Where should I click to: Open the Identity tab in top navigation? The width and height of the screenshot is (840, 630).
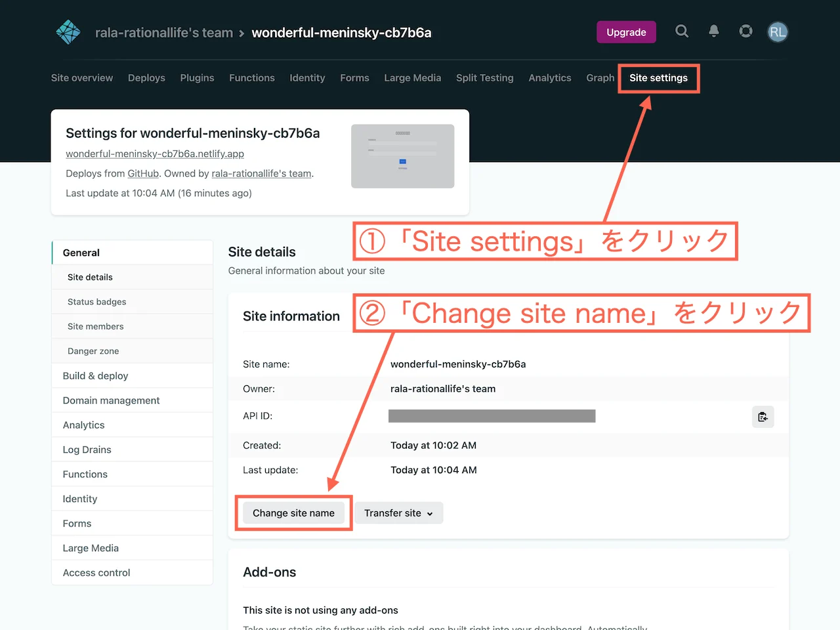tap(307, 77)
